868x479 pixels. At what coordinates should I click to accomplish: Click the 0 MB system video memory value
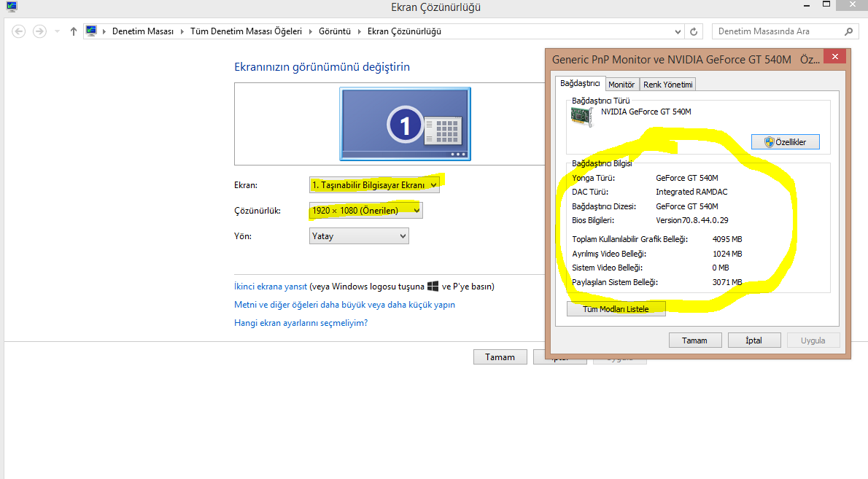tap(721, 268)
